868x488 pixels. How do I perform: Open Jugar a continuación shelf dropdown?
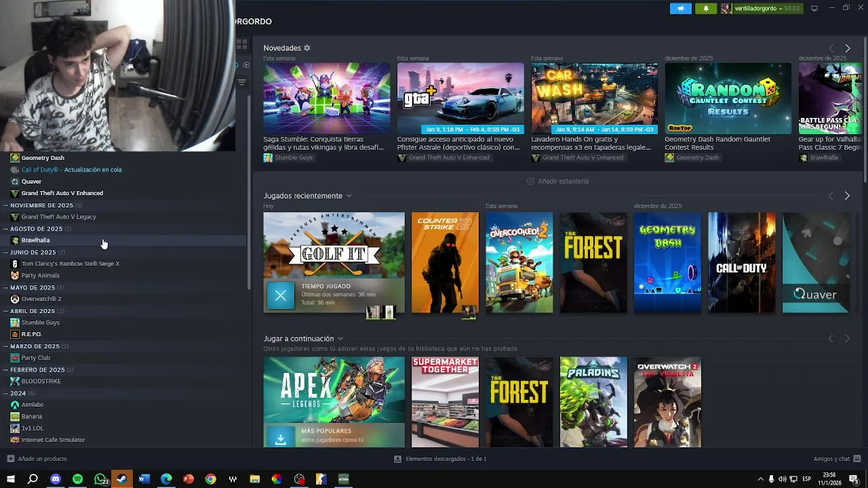(340, 339)
